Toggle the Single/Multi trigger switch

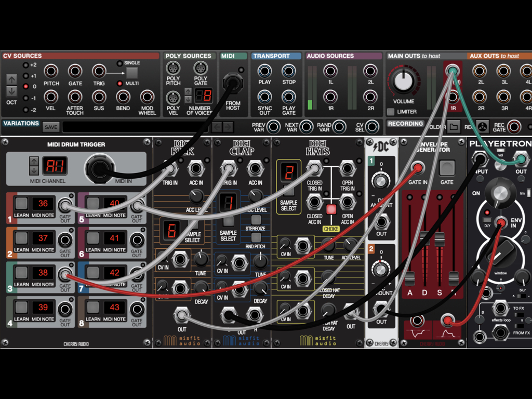point(132,73)
